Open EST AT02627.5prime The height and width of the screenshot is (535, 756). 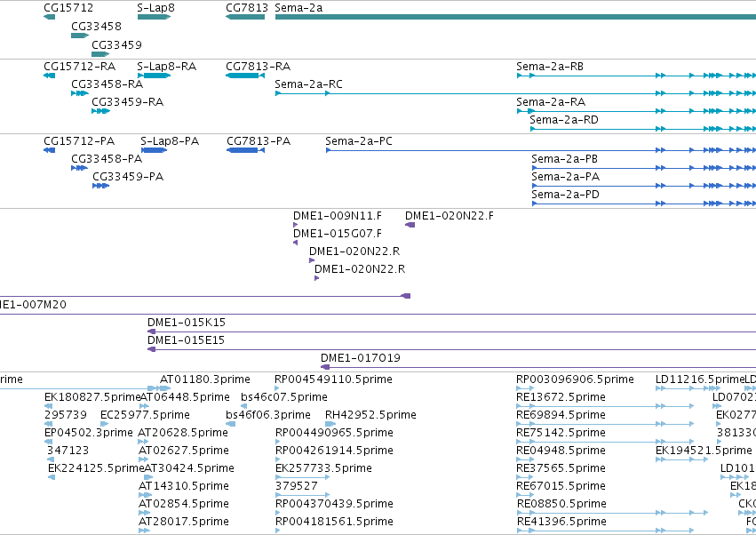183,451
